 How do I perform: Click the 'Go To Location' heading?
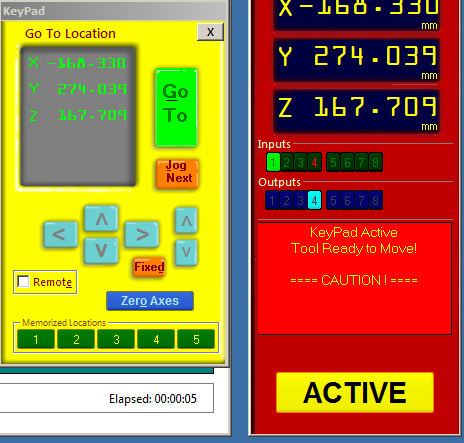(70, 34)
